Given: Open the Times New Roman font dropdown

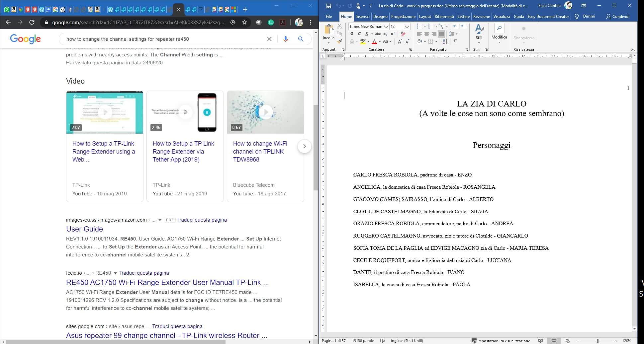Looking at the screenshot, I should tap(386, 26).
